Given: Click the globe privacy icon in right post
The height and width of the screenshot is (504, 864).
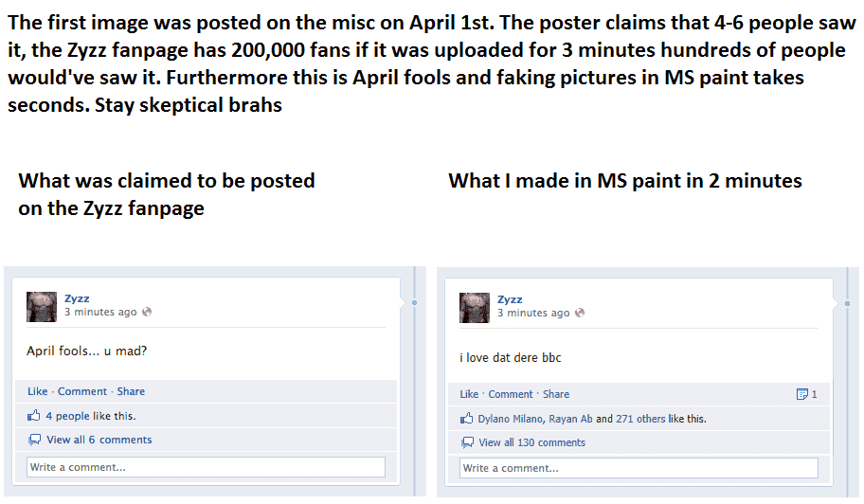Looking at the screenshot, I should click(x=580, y=314).
